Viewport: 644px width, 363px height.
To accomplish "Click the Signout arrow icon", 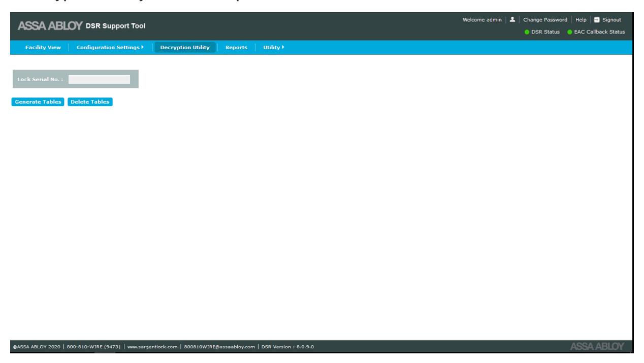I will 597,20.
